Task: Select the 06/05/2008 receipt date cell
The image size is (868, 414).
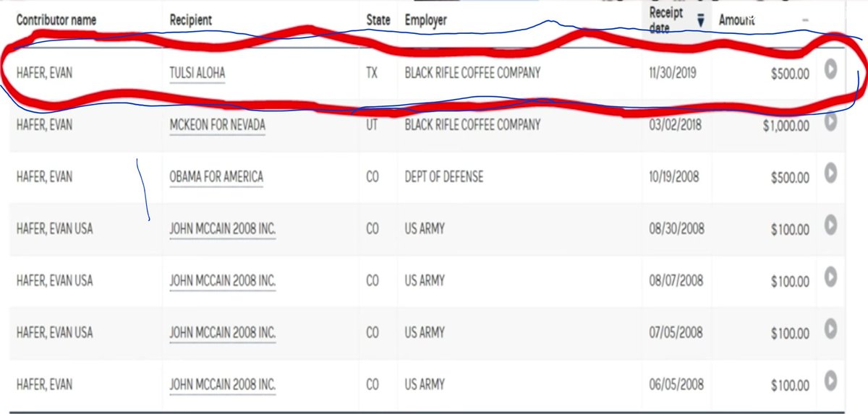Action: pos(676,384)
